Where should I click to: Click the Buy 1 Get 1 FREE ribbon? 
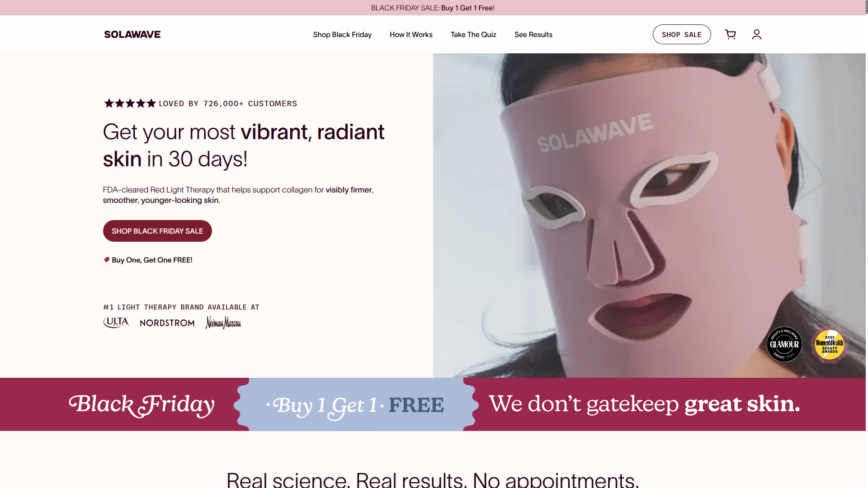(355, 405)
